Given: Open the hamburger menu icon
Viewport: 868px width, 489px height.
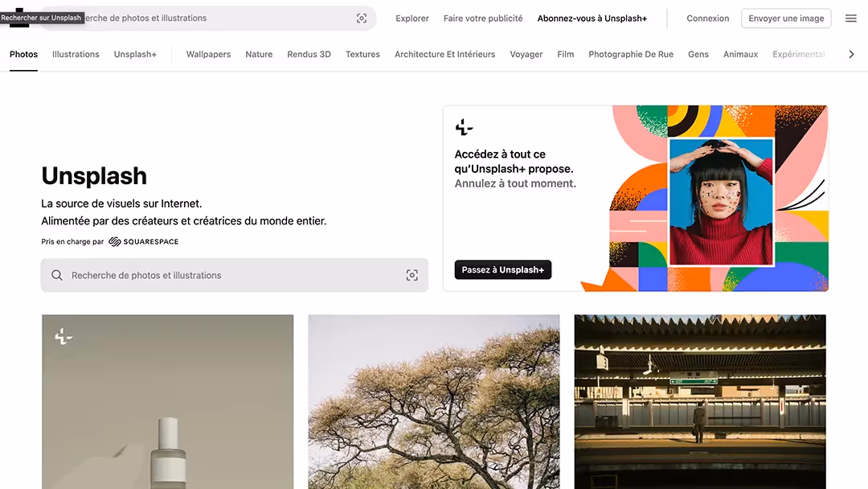Looking at the screenshot, I should click(851, 18).
